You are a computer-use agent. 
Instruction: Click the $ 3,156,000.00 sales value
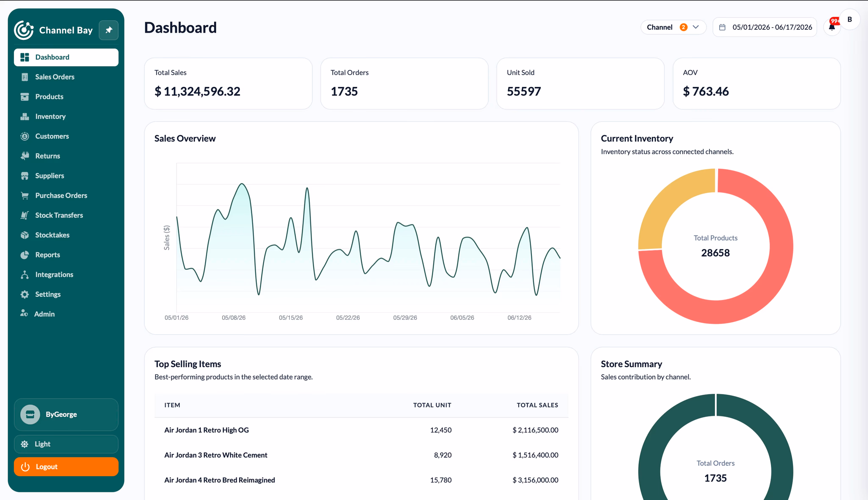pyautogui.click(x=535, y=480)
